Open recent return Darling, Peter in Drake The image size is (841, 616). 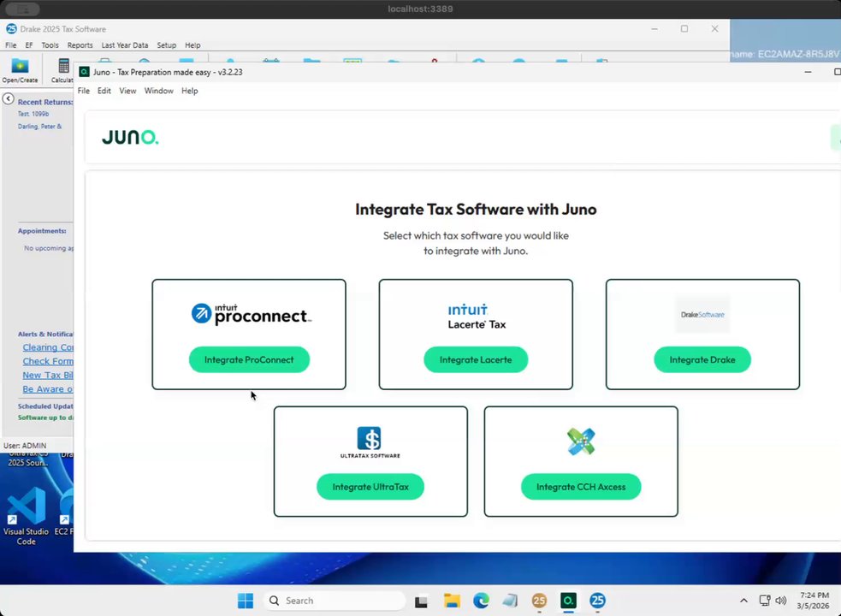click(x=39, y=127)
